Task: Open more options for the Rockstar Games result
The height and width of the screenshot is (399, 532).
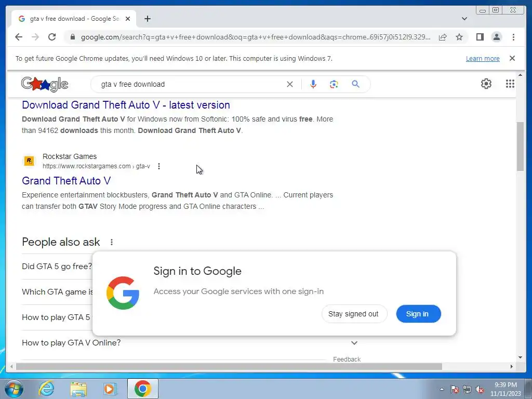Action: [159, 166]
